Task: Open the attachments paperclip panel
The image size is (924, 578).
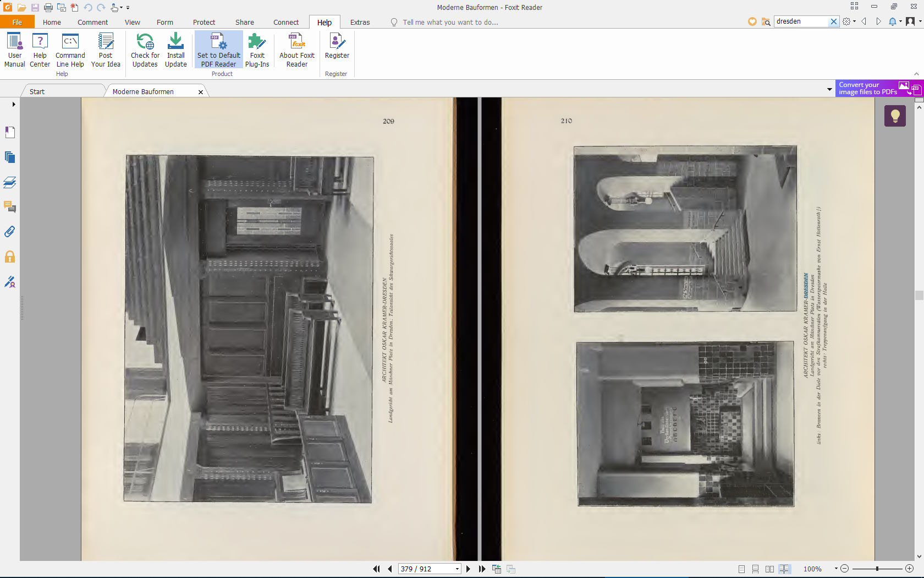Action: tap(10, 232)
